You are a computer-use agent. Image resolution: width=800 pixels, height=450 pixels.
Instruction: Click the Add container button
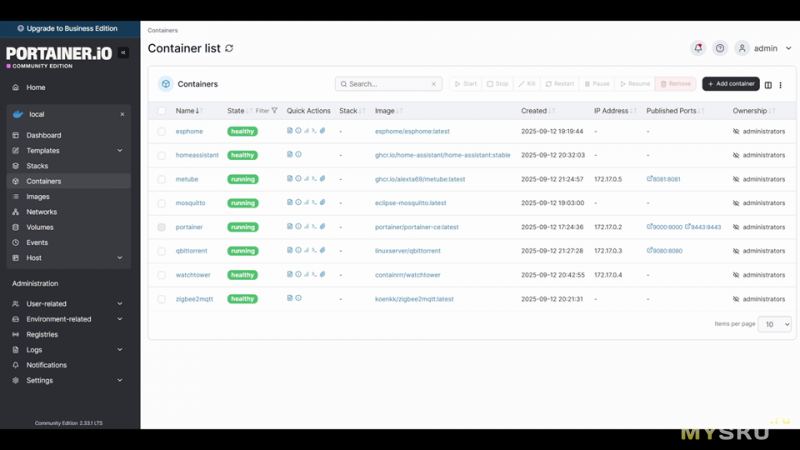pyautogui.click(x=731, y=84)
